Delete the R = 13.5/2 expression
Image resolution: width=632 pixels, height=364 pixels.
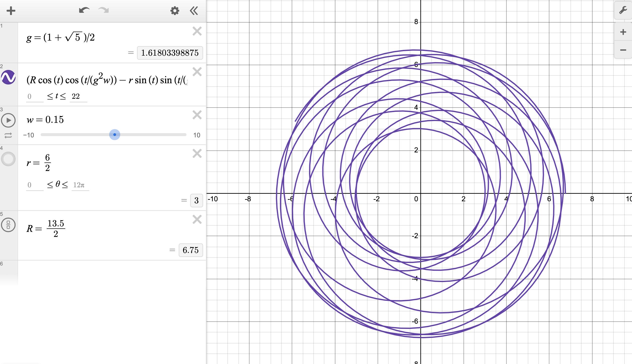pos(197,220)
